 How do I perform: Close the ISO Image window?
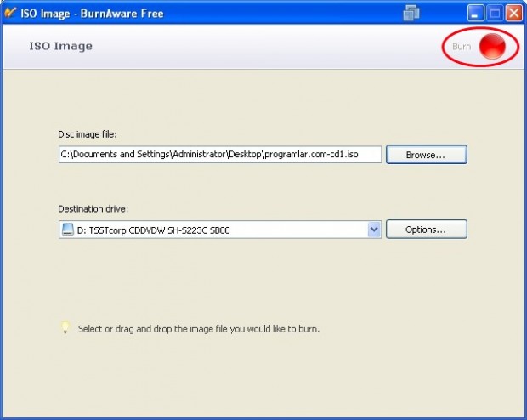[514, 14]
